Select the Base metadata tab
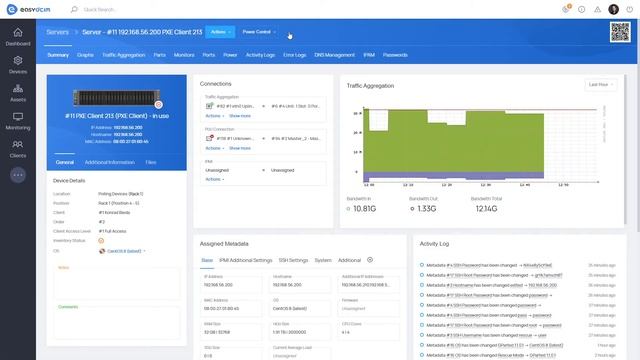The width and height of the screenshot is (640, 360). tap(207, 260)
